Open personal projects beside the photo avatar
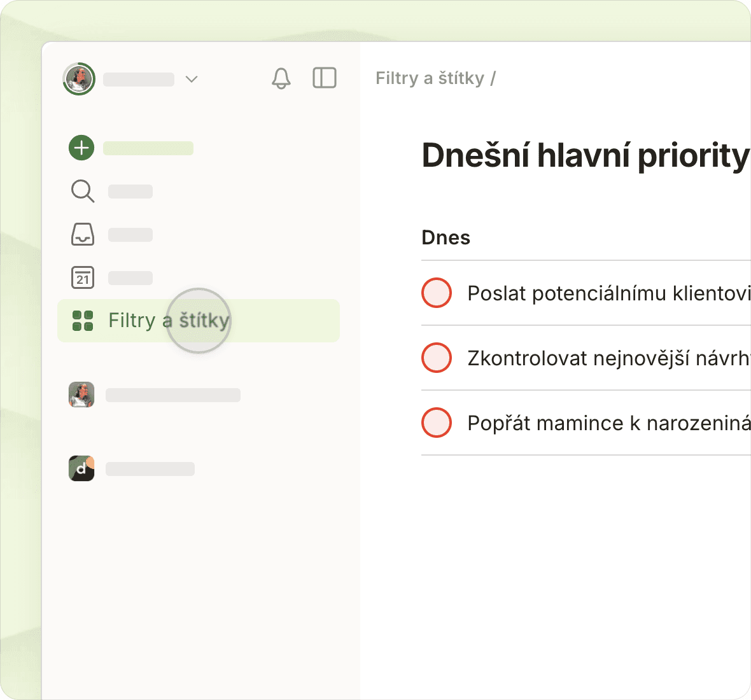 (x=172, y=395)
